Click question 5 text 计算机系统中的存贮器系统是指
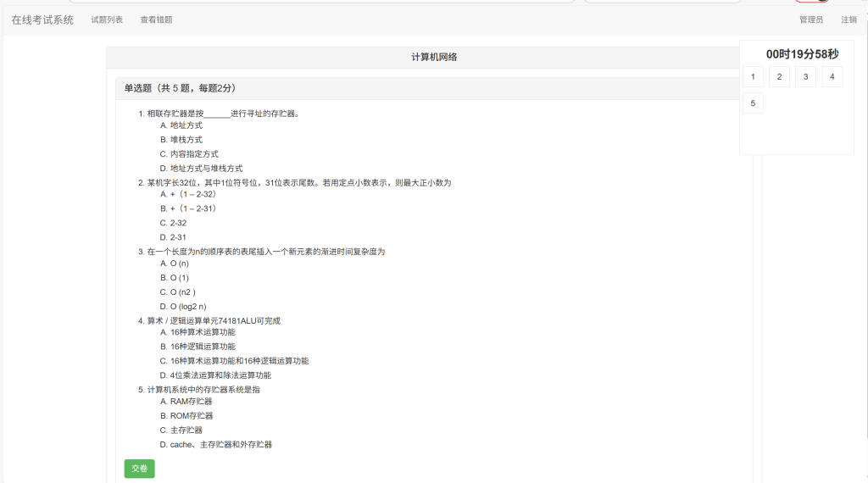 pos(203,390)
